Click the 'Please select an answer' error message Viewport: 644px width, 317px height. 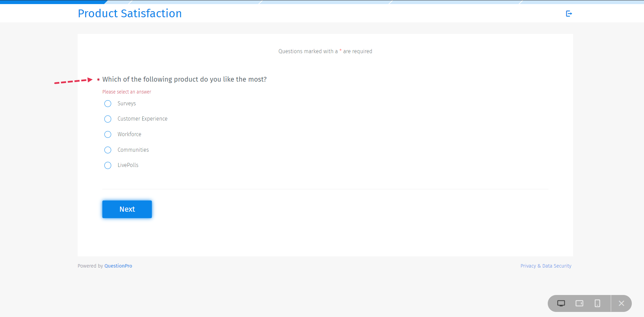tap(127, 92)
